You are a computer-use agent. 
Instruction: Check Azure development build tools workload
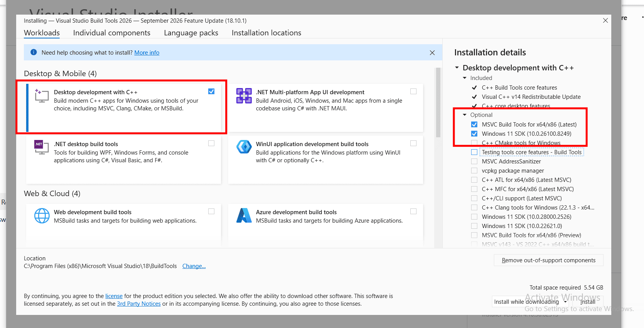(x=413, y=211)
